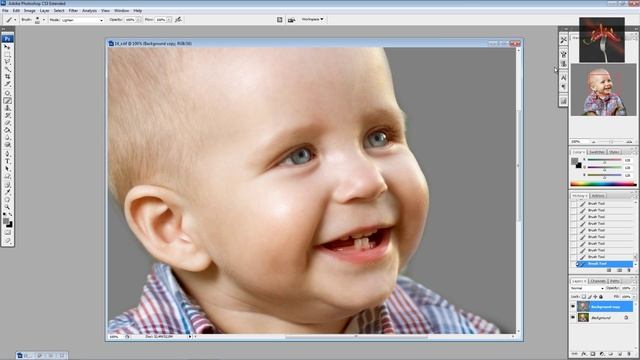Select the Healing Brush tool
This screenshot has height=360, width=640.
coord(7,93)
